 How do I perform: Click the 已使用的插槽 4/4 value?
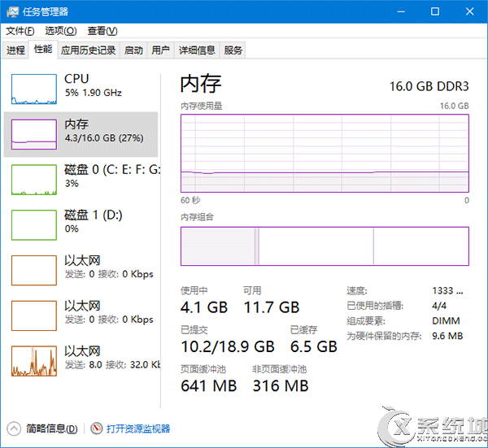[439, 306]
